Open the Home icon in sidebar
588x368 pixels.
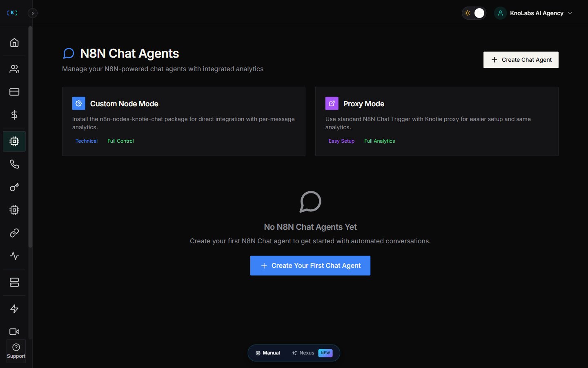[14, 43]
